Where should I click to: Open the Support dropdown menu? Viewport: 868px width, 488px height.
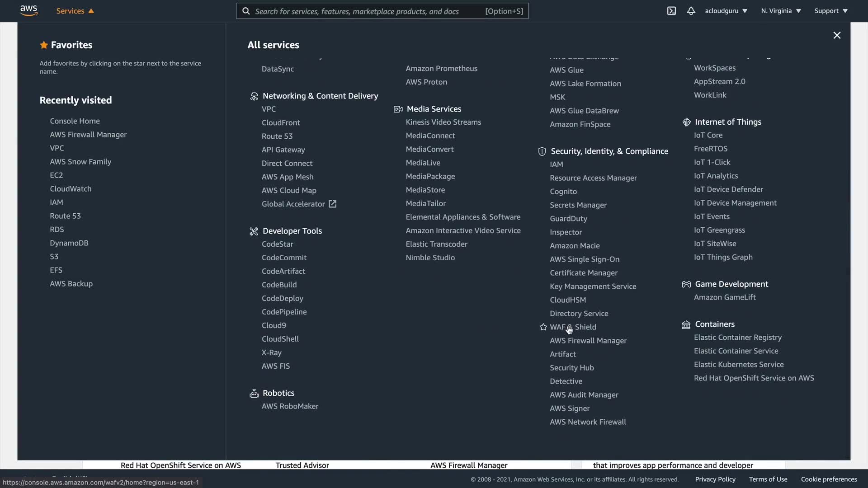[x=831, y=11]
